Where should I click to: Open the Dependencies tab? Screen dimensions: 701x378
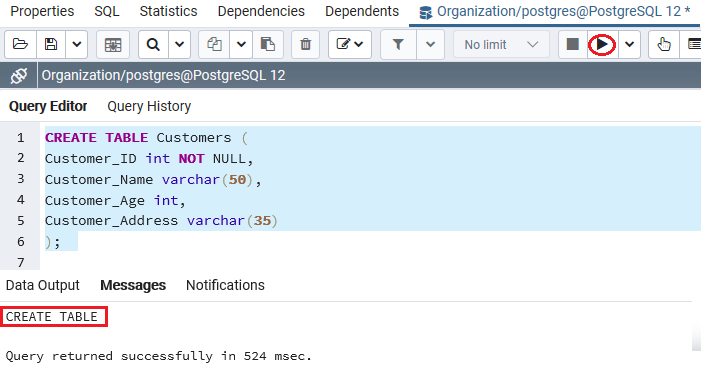[261, 11]
